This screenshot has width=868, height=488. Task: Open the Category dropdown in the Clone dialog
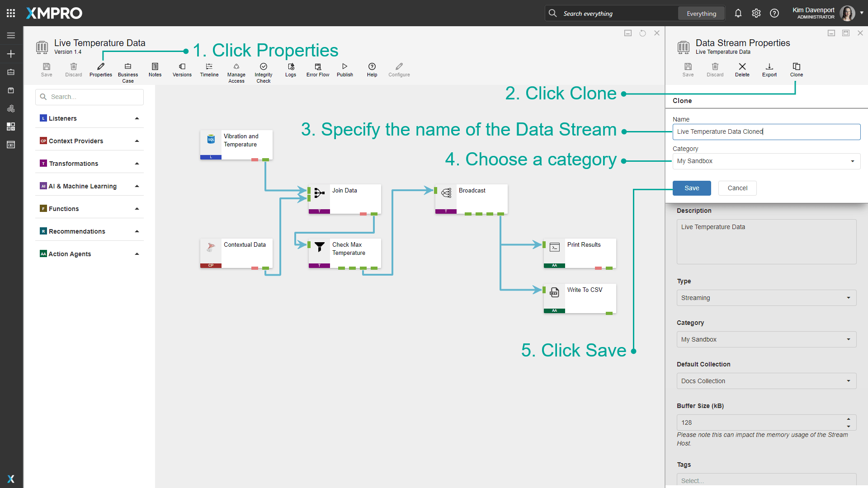tap(853, 161)
